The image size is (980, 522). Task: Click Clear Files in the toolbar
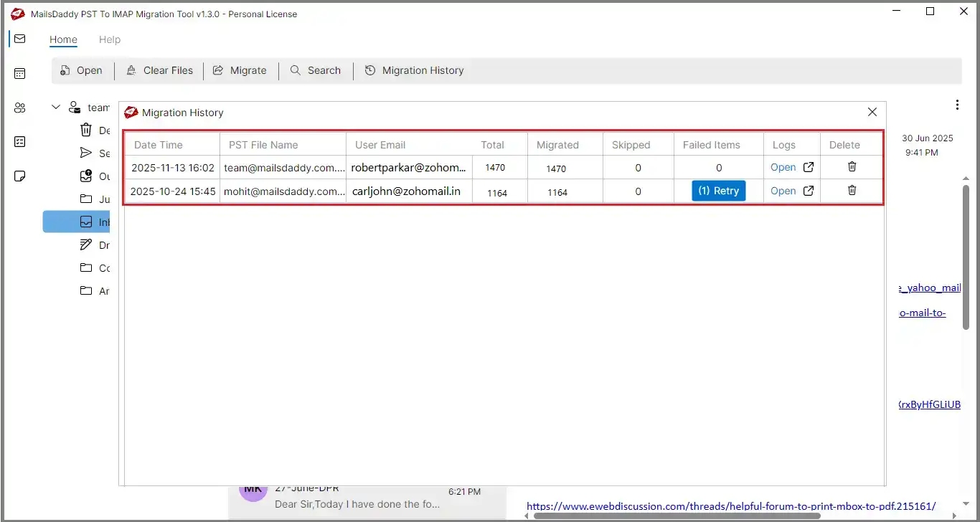pyautogui.click(x=159, y=70)
